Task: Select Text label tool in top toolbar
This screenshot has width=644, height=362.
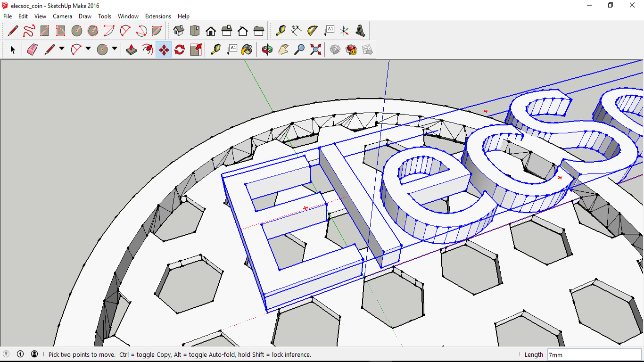Action: (329, 31)
